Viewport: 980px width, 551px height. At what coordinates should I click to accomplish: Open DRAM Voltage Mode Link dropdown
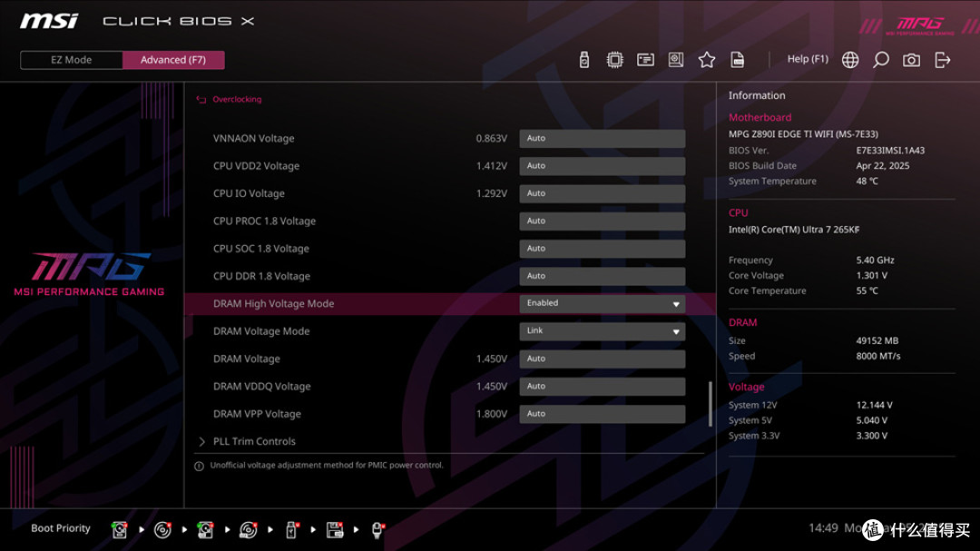[602, 330]
